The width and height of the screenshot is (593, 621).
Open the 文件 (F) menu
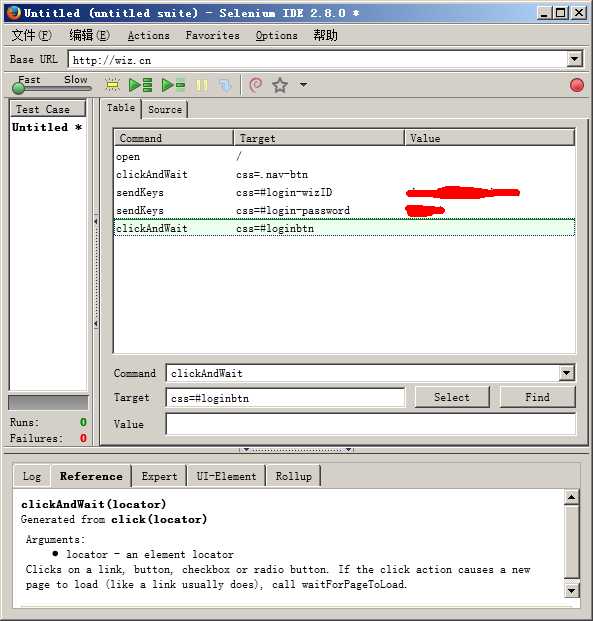tap(31, 35)
